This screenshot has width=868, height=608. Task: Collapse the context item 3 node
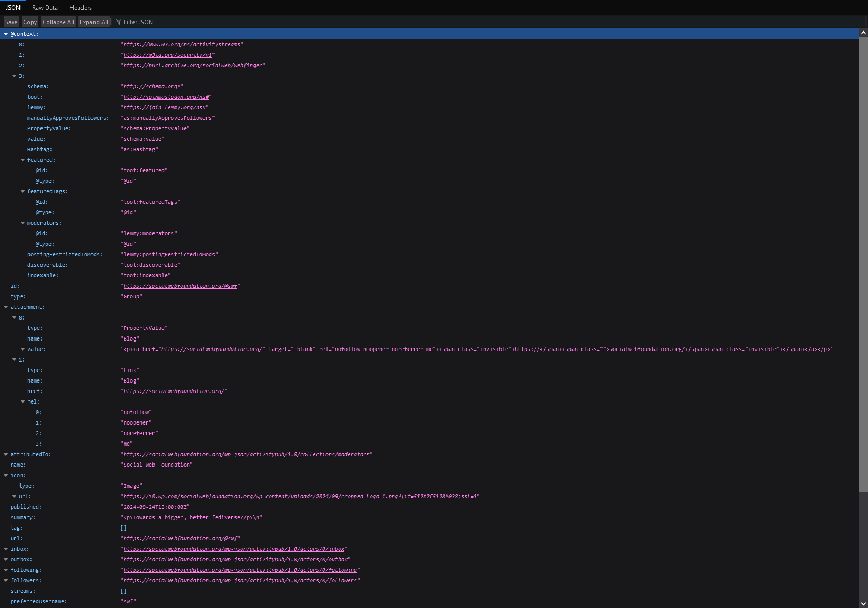point(14,76)
